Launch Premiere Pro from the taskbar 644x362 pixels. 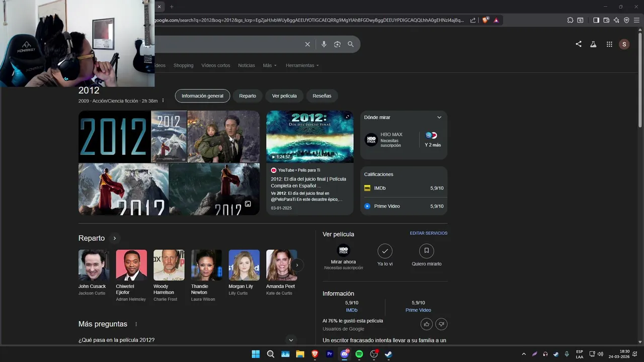point(330,354)
